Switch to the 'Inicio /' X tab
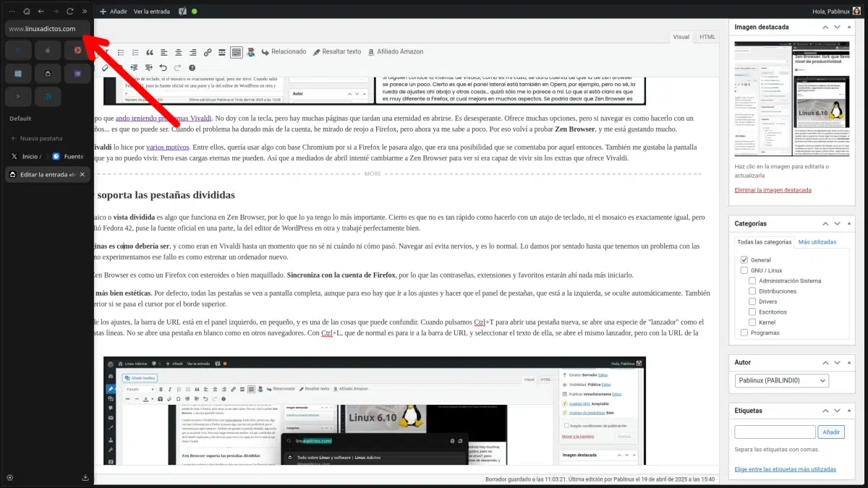The image size is (868, 488). pyautogui.click(x=25, y=156)
